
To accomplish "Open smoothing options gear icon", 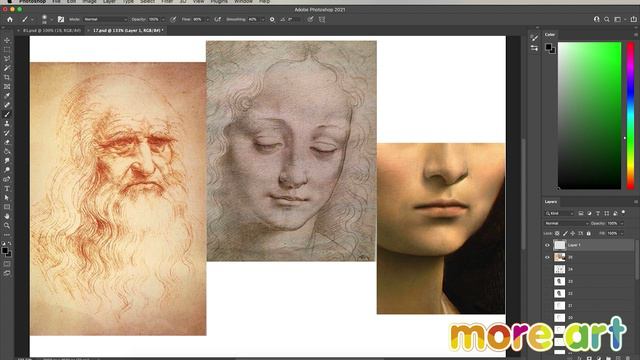I will pyautogui.click(x=272, y=19).
